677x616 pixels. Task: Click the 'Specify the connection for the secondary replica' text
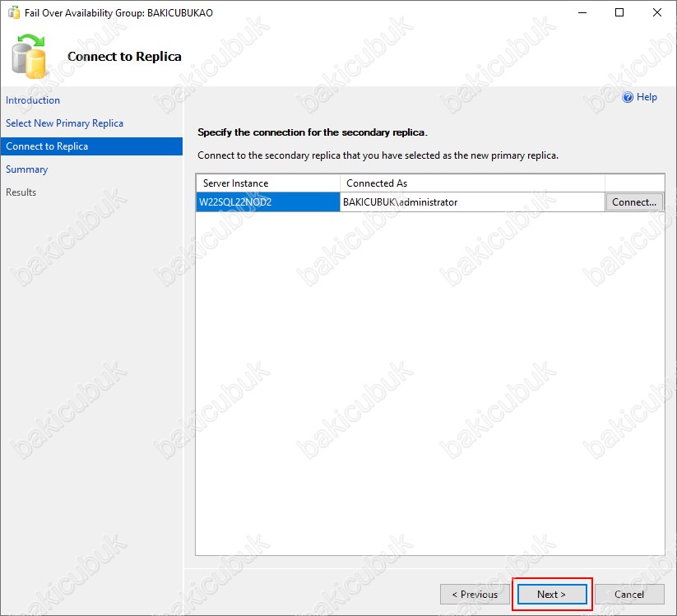(313, 132)
